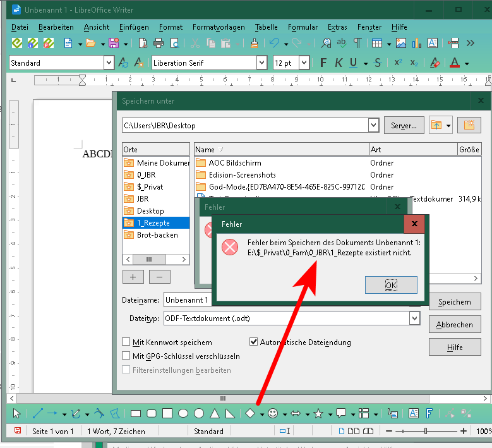492x448 pixels.
Task: Click the zoom slider handle
Action: 426,431
